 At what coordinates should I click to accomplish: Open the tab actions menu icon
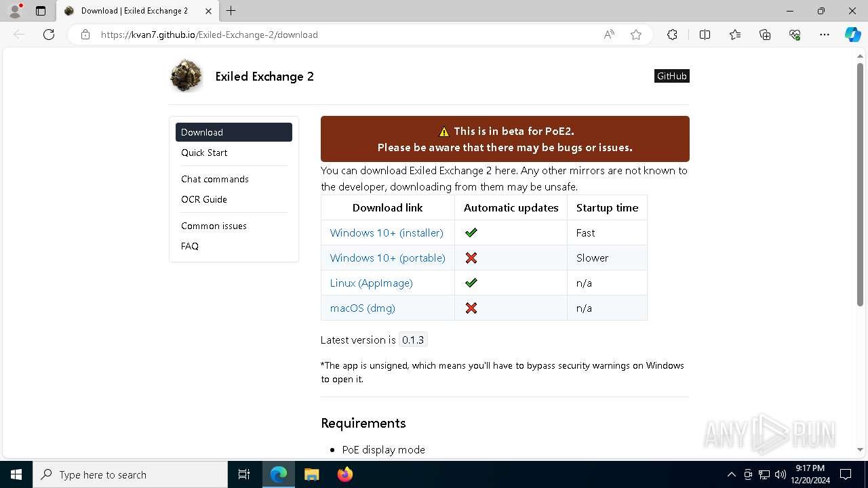click(x=41, y=11)
